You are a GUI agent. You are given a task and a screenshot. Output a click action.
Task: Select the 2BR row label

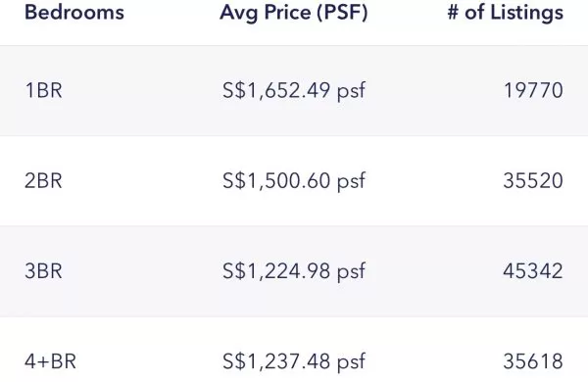click(43, 180)
